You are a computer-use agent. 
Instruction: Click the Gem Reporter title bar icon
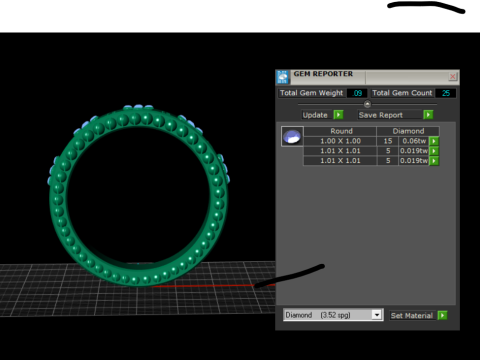click(x=283, y=77)
